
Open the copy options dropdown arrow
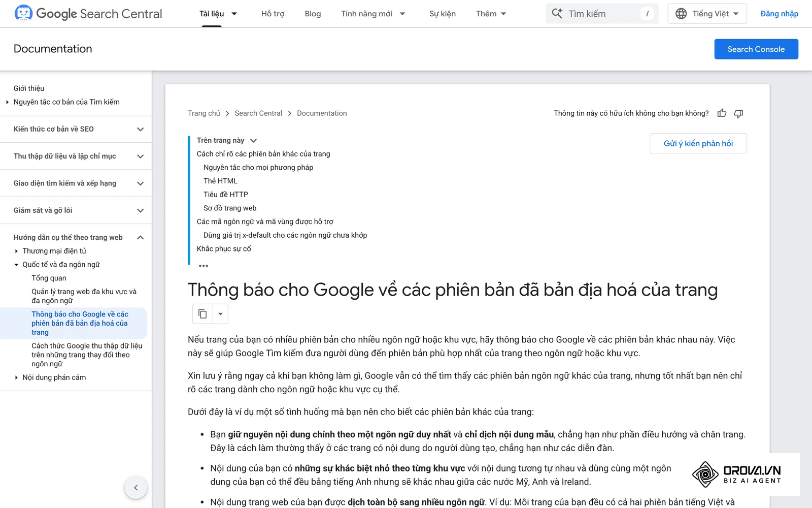point(220,314)
